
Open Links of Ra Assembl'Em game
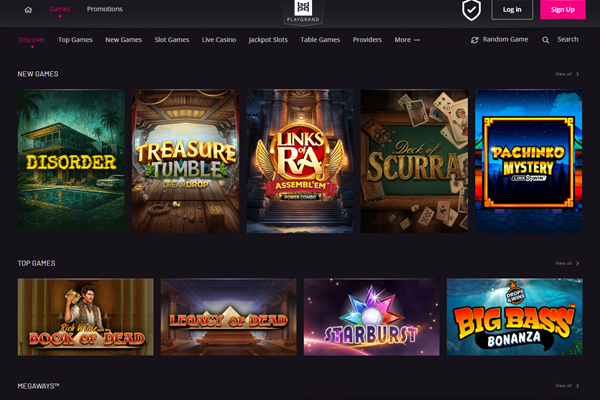pos(300,161)
